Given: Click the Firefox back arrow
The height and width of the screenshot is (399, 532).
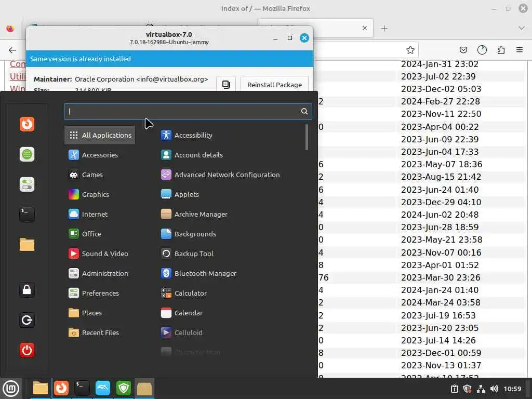Looking at the screenshot, I should [12, 50].
